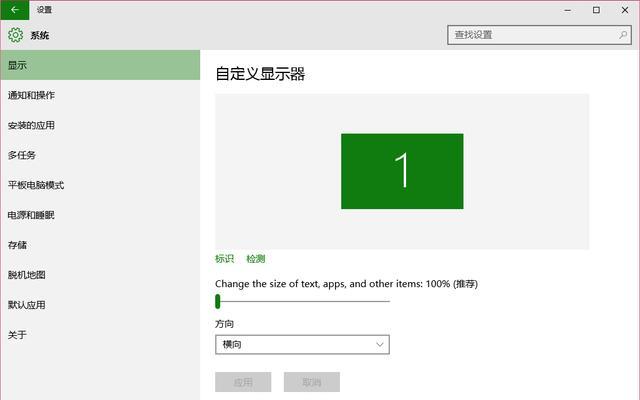Screen dimensions: 640x400
Task: Open 电源和睡眠 settings
Action: point(100,215)
